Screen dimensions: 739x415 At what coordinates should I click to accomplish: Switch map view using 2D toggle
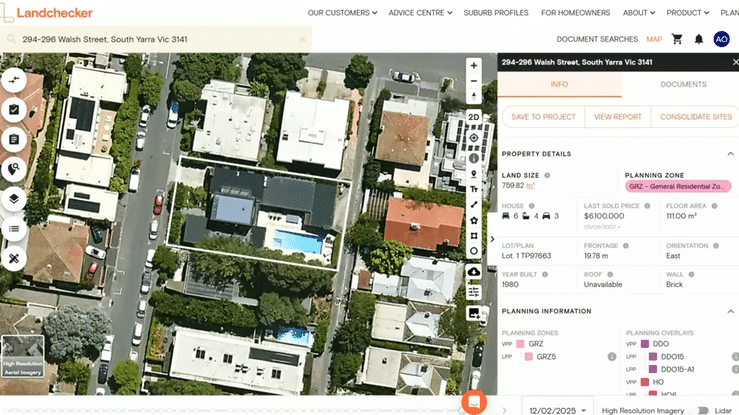click(x=474, y=117)
